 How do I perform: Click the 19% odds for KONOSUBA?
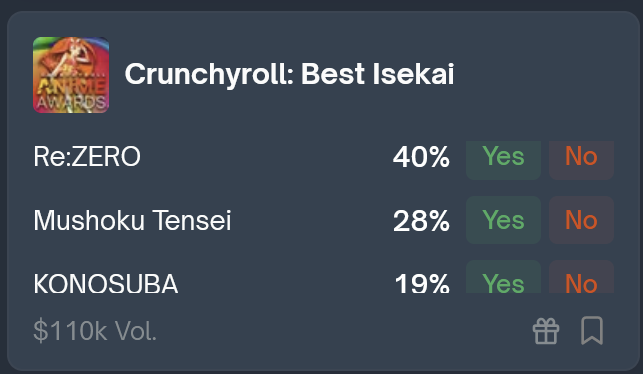[422, 283]
